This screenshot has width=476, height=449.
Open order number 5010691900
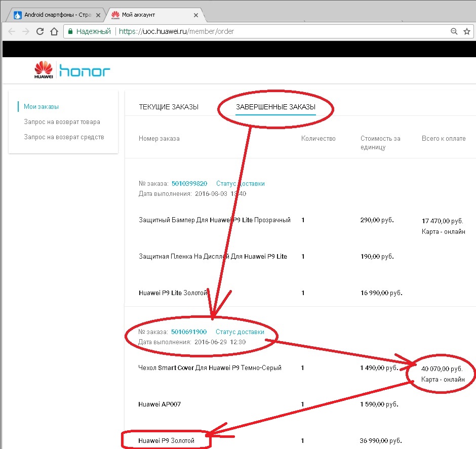tap(189, 332)
